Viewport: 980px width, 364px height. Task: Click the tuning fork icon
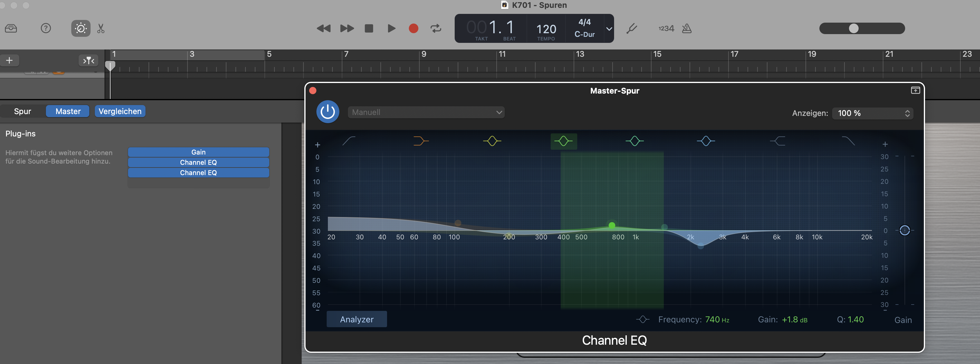tap(632, 28)
